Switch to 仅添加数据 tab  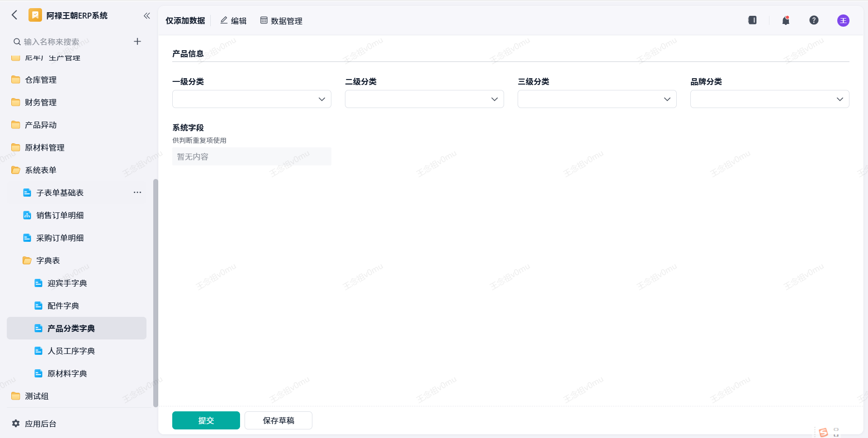tap(185, 21)
